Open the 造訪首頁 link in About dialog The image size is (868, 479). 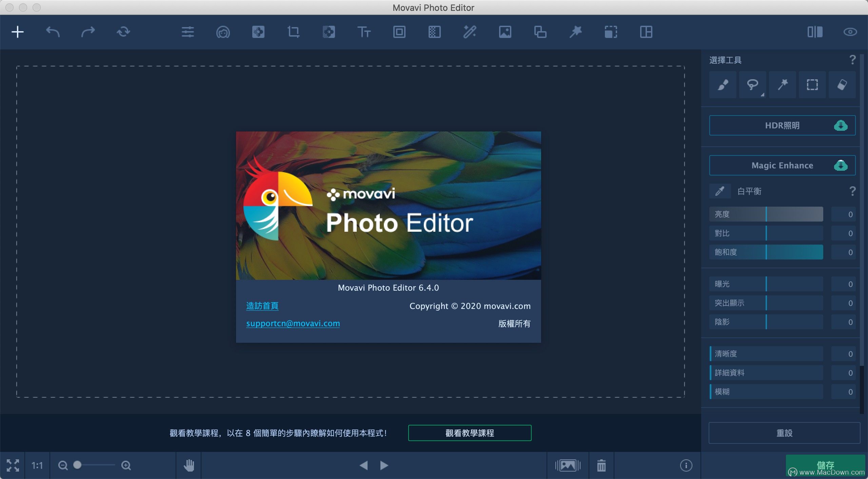[262, 306]
